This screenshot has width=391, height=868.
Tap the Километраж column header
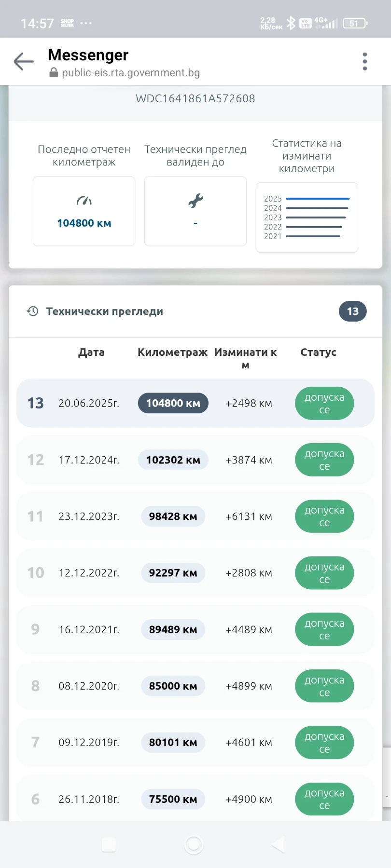(x=172, y=353)
